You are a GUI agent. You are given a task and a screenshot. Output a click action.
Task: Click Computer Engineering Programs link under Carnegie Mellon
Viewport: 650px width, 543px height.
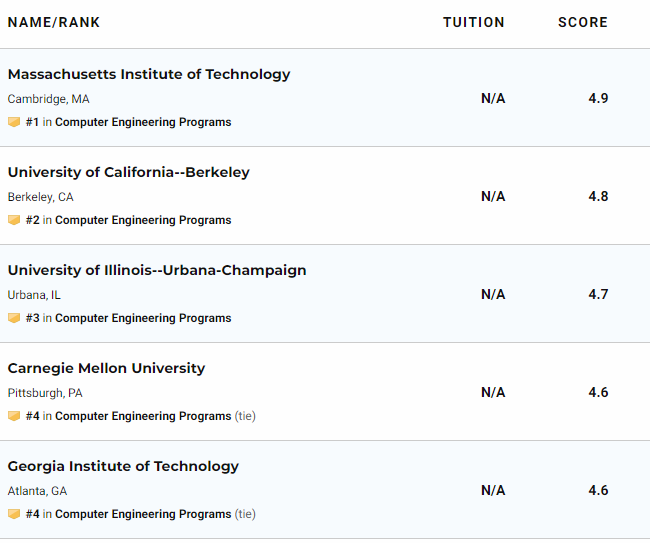coord(143,416)
